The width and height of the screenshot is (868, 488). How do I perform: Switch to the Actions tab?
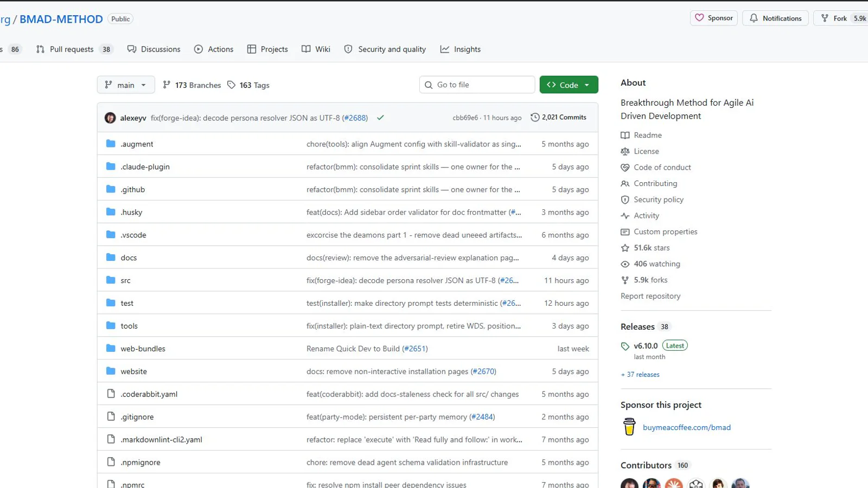click(x=214, y=49)
